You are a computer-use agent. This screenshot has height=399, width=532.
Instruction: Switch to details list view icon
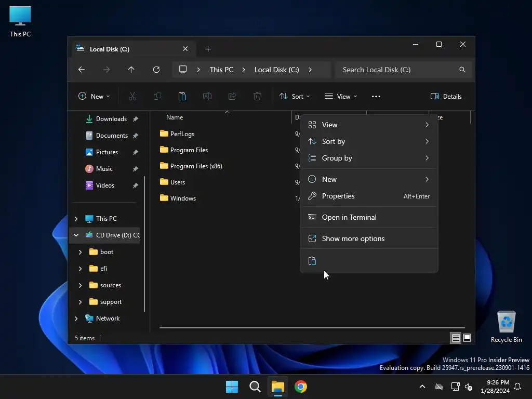456,338
